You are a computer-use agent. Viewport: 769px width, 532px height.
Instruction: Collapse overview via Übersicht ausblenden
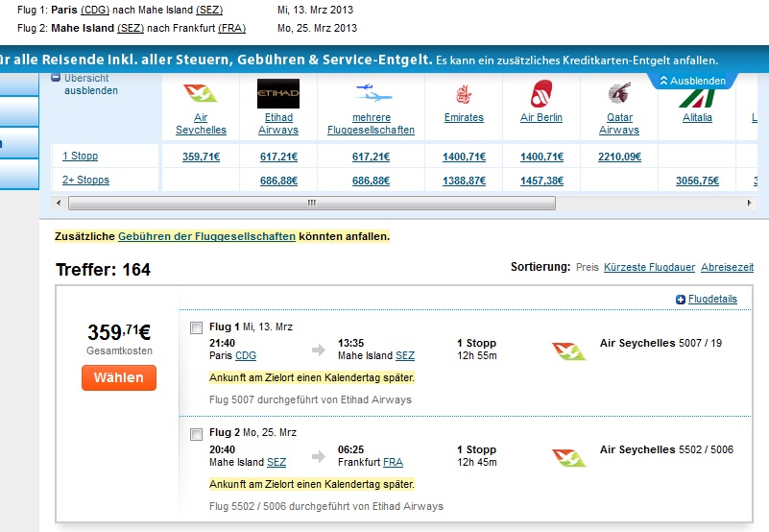91,84
